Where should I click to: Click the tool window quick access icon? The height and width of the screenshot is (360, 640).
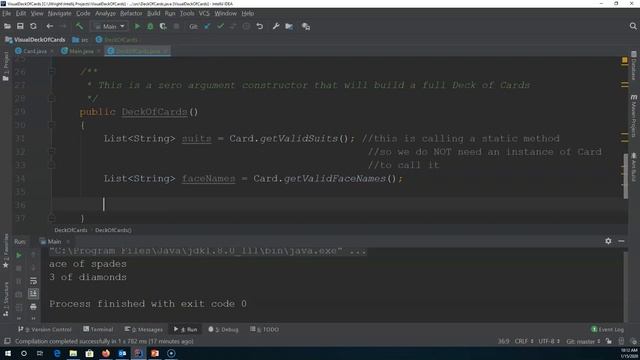point(7,341)
